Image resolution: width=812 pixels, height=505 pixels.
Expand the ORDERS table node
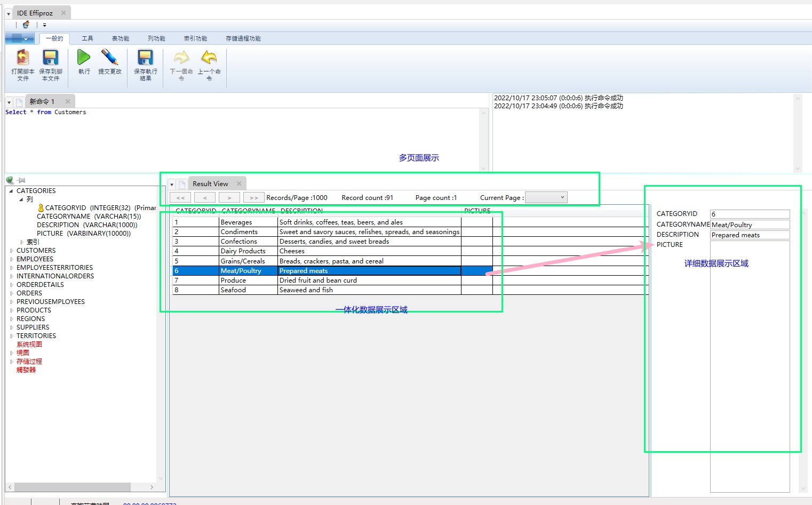[x=12, y=293]
